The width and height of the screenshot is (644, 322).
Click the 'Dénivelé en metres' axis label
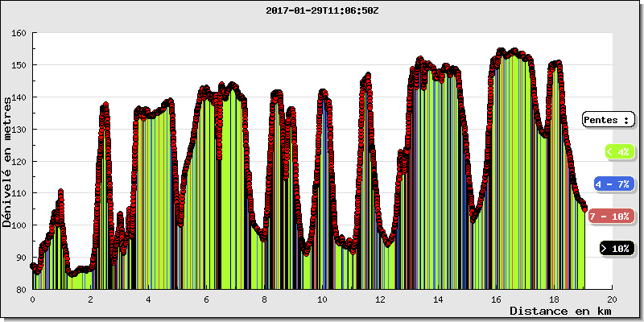7,163
